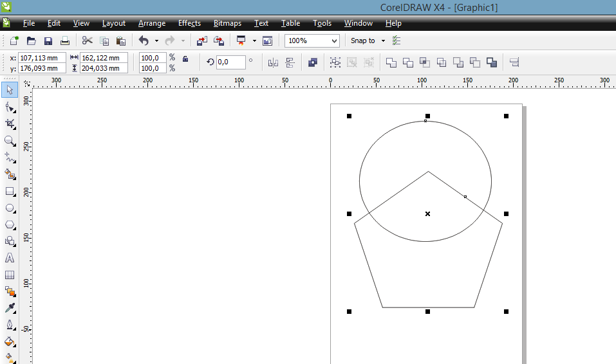Screen dimensions: 616x364
Task: Copy the selected objects
Action: pyautogui.click(x=104, y=41)
